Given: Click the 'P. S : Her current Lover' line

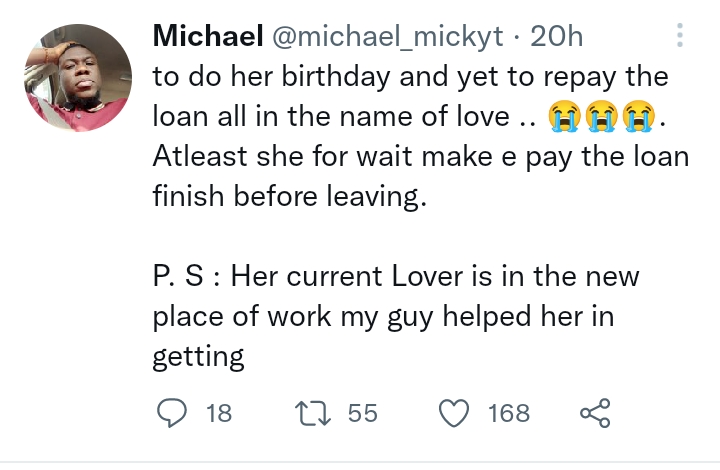Looking at the screenshot, I should (x=395, y=275).
